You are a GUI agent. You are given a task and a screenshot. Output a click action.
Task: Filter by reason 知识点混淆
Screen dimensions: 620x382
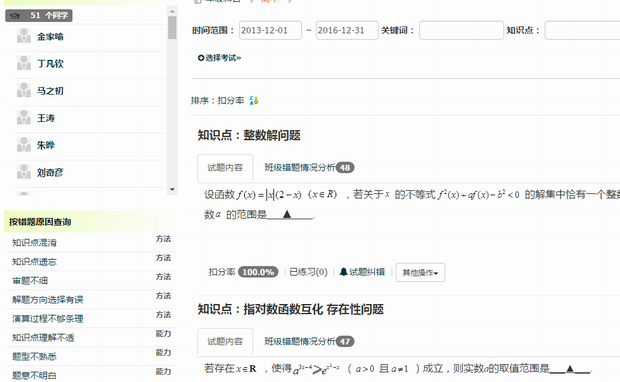pyautogui.click(x=34, y=243)
